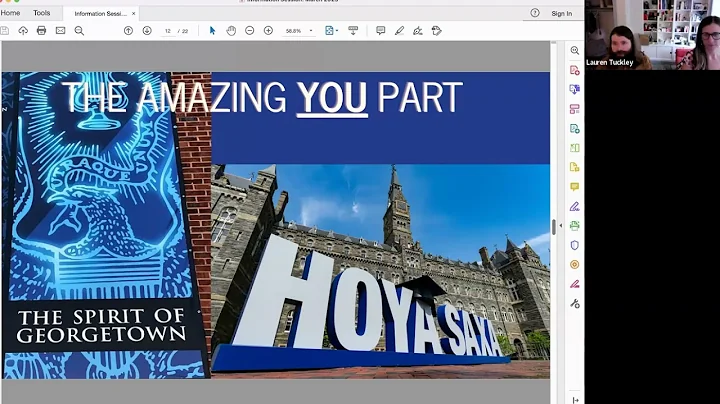Open Compare Files in the right pane
The height and width of the screenshot is (404, 720).
[574, 148]
